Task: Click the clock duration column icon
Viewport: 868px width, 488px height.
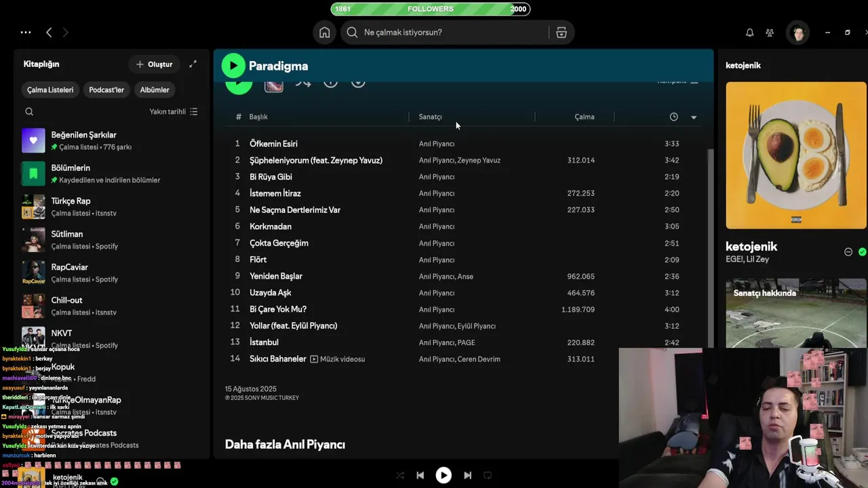Action: [673, 117]
